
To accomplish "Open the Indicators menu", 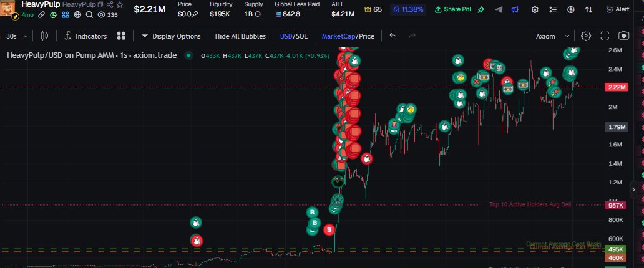I will [x=86, y=36].
